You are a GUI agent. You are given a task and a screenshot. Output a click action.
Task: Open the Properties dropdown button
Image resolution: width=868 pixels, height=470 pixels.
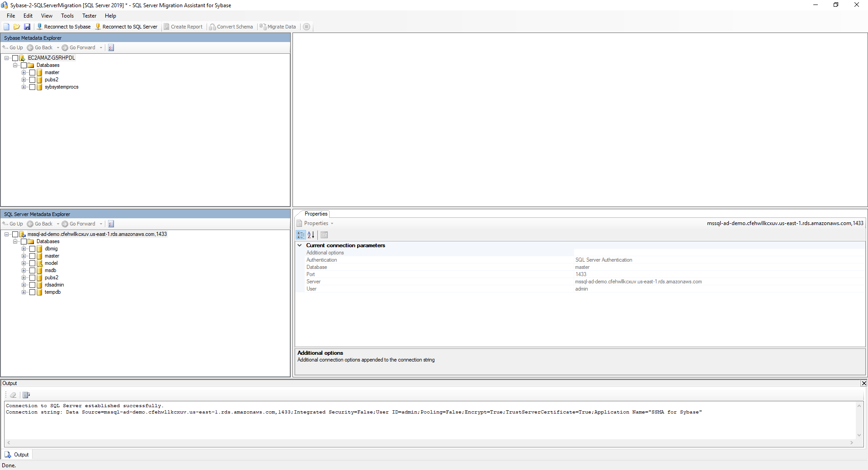tap(316, 223)
